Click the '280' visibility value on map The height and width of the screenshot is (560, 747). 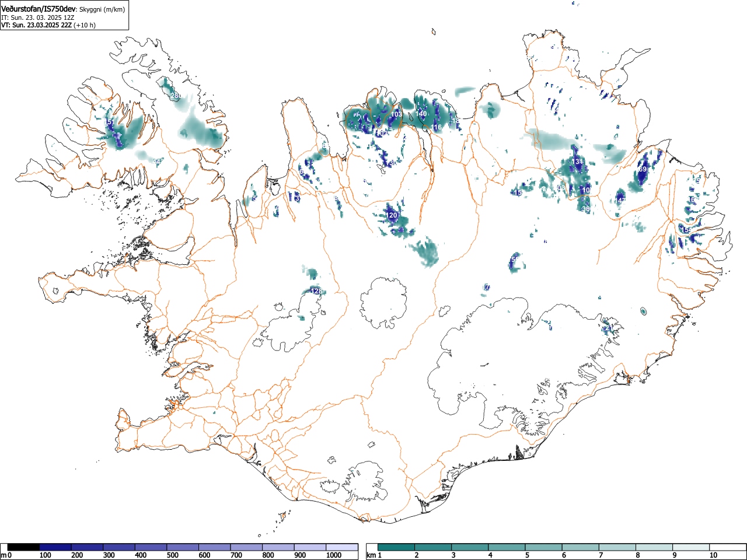(175, 96)
